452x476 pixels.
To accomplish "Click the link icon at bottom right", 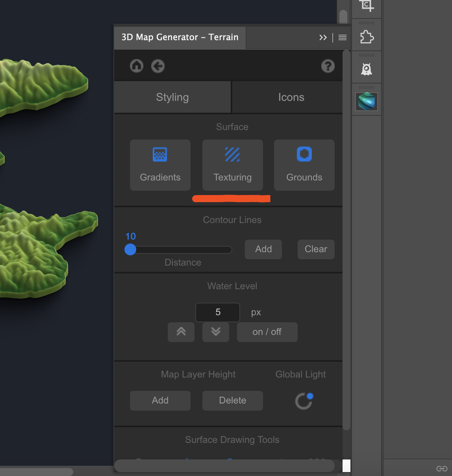I will coord(442,469).
